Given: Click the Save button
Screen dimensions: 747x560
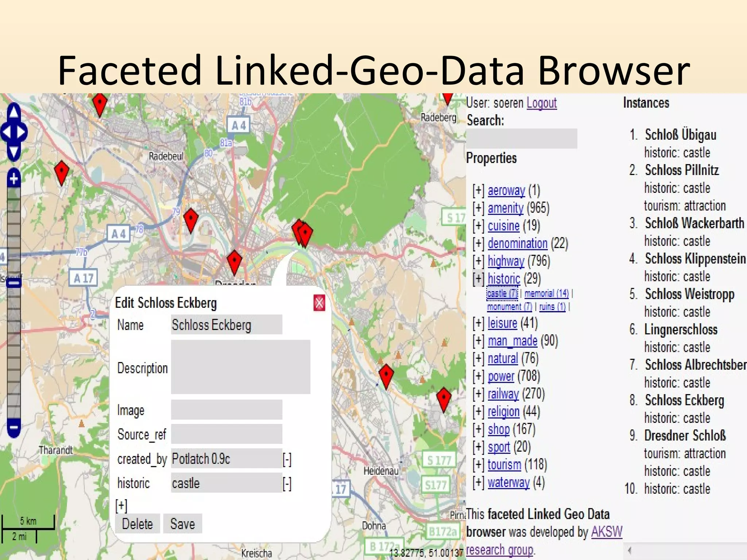Looking at the screenshot, I should tap(182, 524).
